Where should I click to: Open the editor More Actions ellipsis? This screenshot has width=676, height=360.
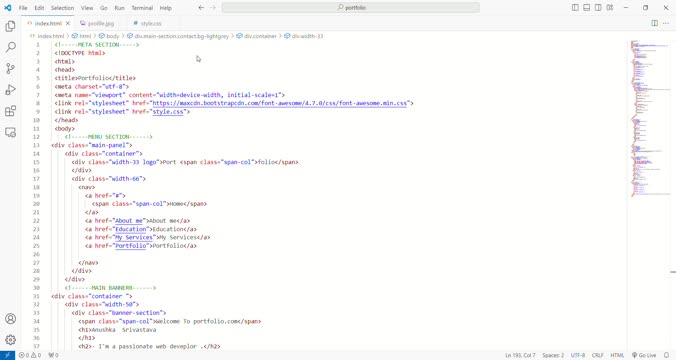tap(666, 23)
